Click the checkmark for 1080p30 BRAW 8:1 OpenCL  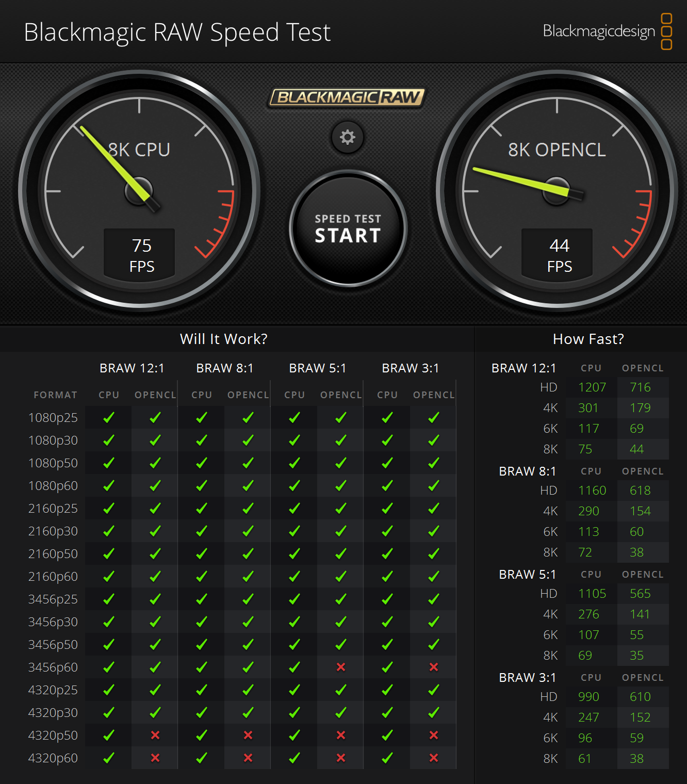coord(248,440)
